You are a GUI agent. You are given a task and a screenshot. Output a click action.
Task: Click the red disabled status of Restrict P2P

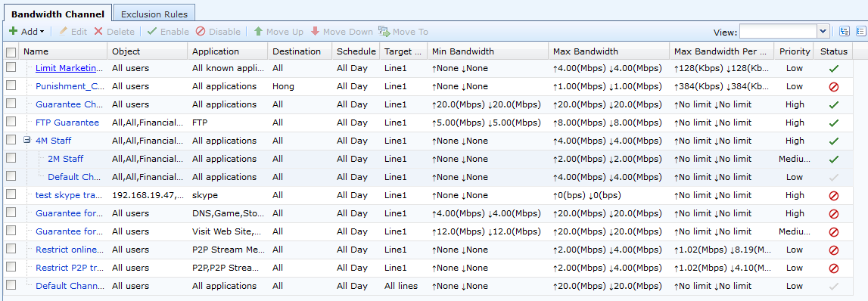point(834,268)
